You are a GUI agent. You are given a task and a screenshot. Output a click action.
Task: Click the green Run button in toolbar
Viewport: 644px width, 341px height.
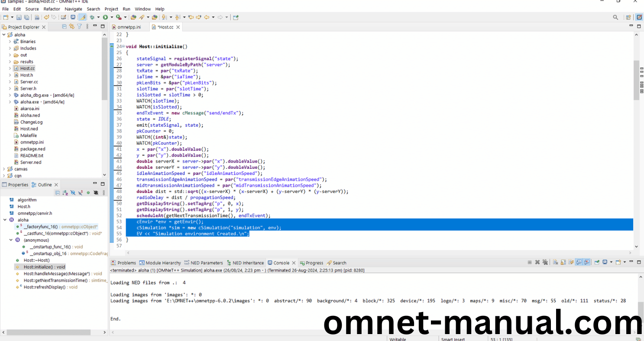pos(105,17)
